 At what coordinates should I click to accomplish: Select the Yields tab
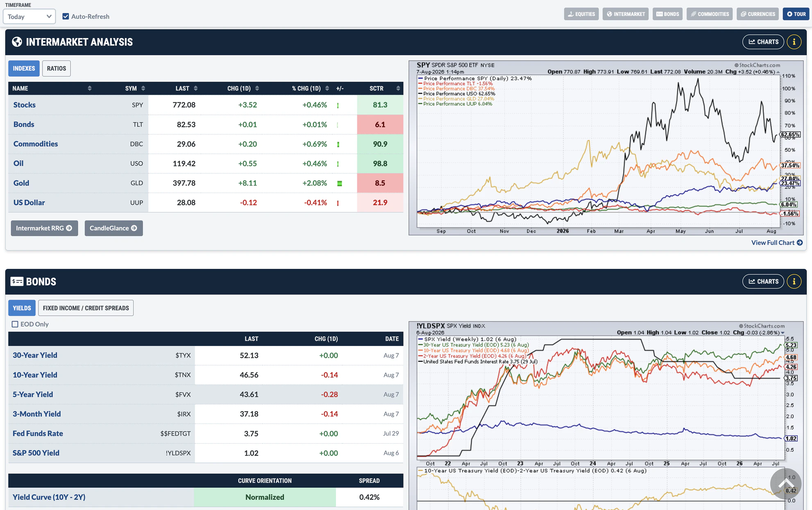(22, 308)
